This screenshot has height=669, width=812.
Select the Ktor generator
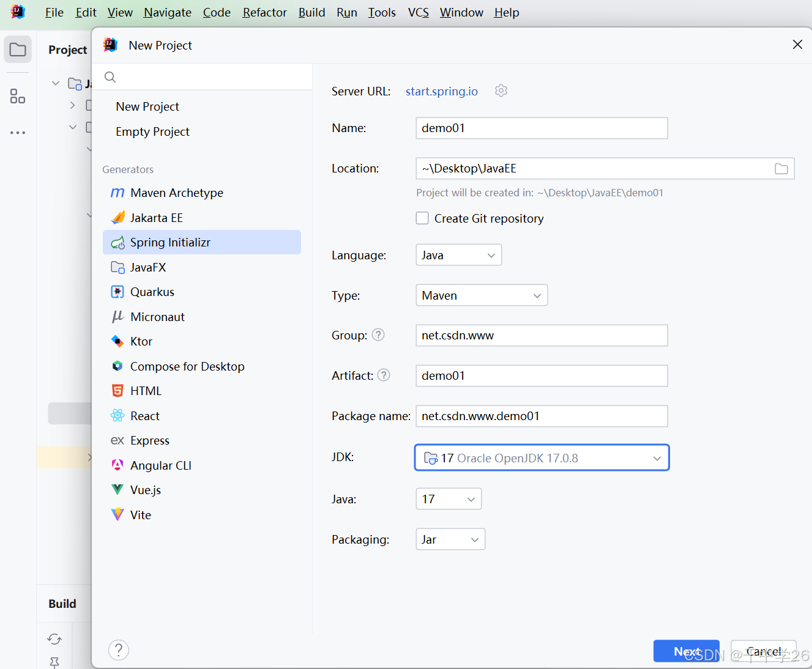pos(202,341)
